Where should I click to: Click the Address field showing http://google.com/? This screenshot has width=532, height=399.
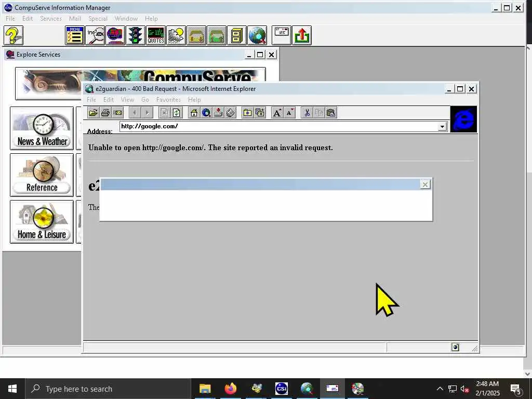278,127
